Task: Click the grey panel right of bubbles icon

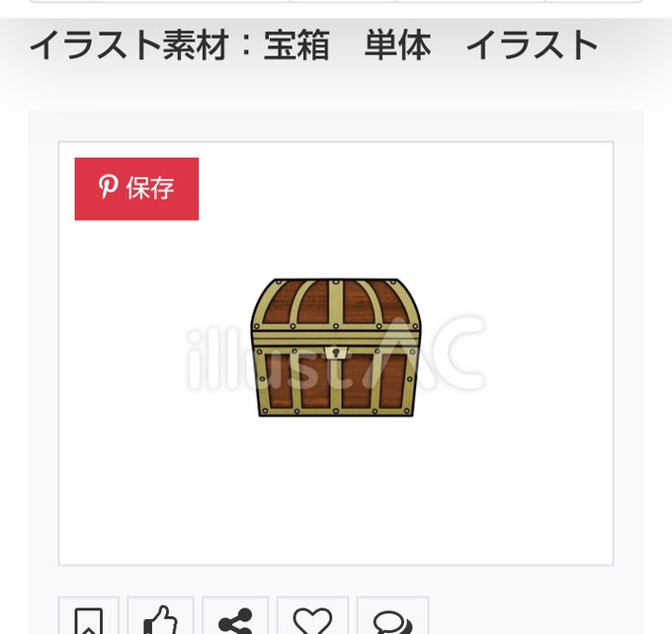Action: (536, 617)
